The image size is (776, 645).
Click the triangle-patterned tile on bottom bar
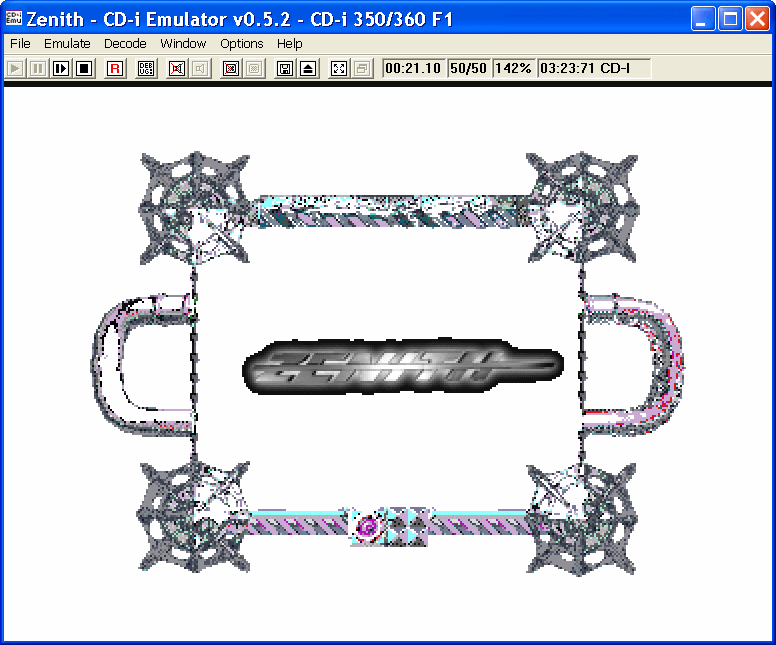coord(407,527)
